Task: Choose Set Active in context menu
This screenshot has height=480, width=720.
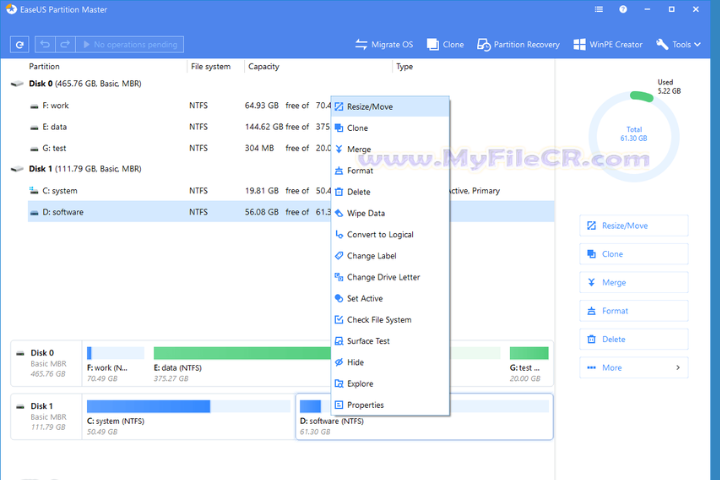Action: tap(390, 298)
